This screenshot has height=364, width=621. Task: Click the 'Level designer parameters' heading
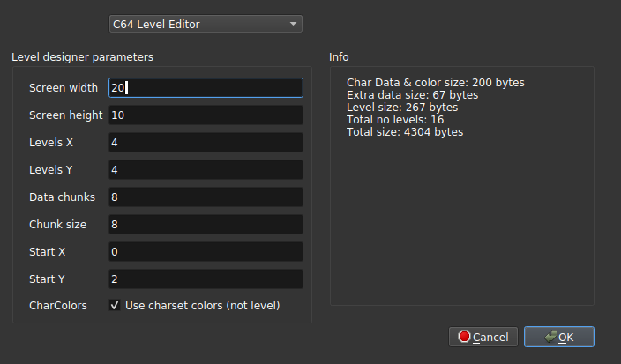coord(82,57)
